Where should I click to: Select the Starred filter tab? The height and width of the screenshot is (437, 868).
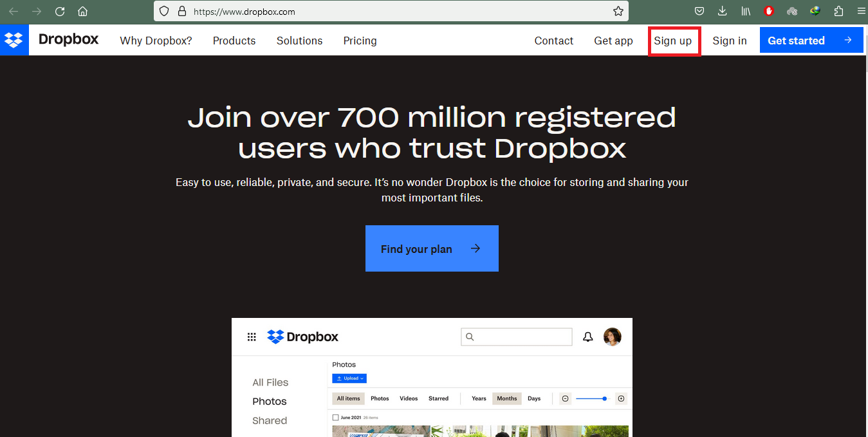(x=438, y=398)
